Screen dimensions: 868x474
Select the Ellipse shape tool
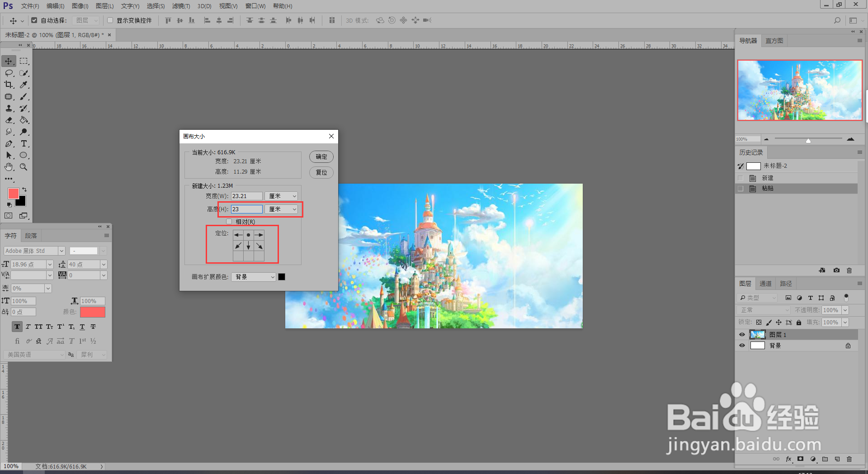click(x=24, y=155)
